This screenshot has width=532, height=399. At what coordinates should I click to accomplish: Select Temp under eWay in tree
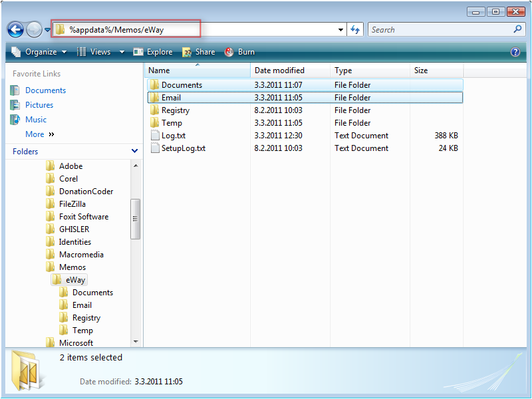tap(82, 330)
